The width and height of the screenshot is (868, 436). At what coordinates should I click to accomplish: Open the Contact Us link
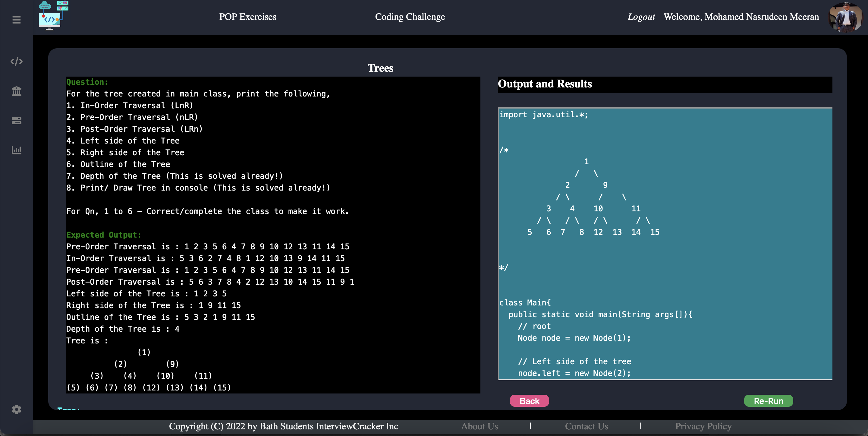586,426
